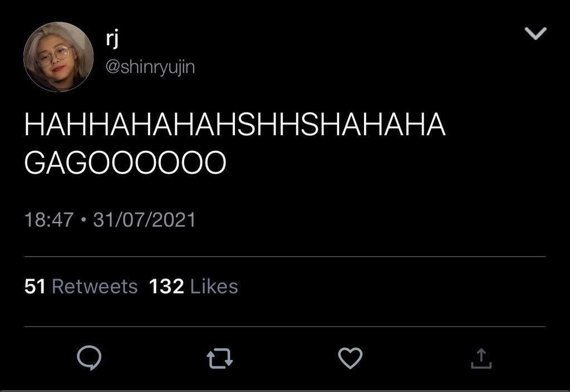Open rj's profile picture
Screen dimensions: 570x392
(58, 57)
